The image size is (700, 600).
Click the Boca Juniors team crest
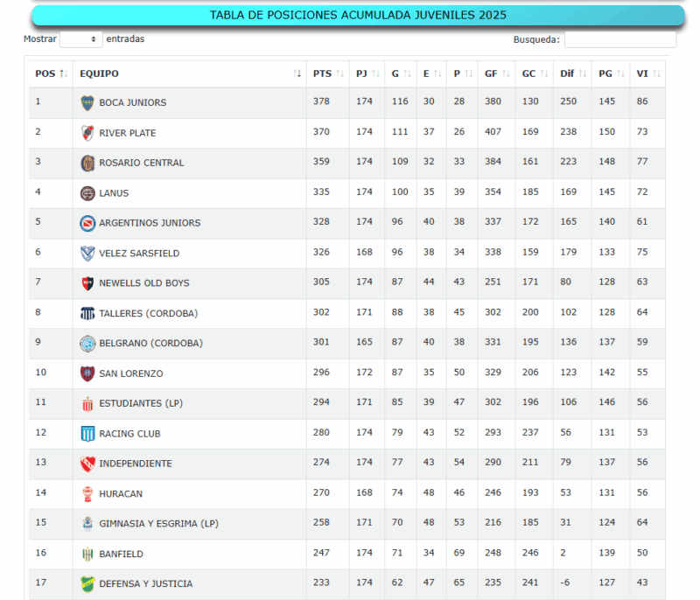click(87, 102)
